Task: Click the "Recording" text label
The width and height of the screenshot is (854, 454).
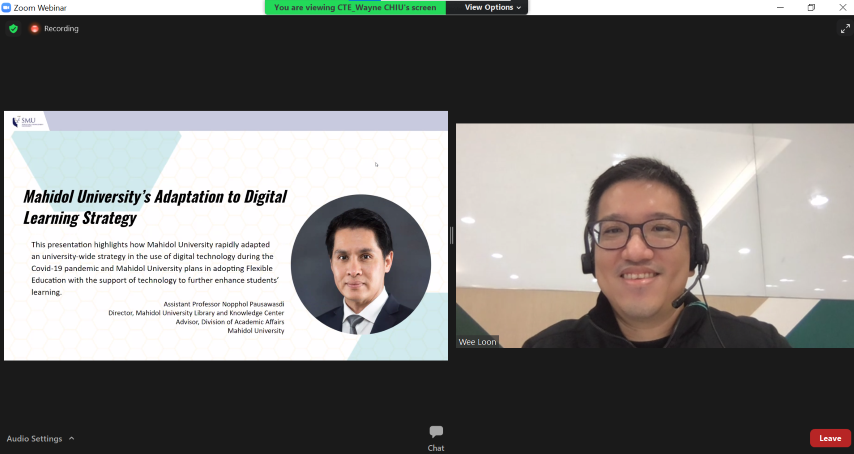Action: tap(61, 29)
